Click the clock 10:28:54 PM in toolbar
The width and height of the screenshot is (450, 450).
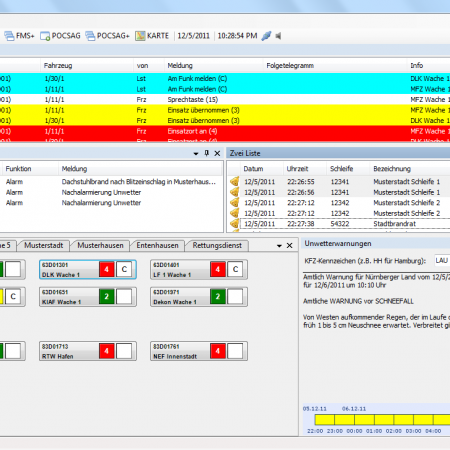click(x=237, y=36)
